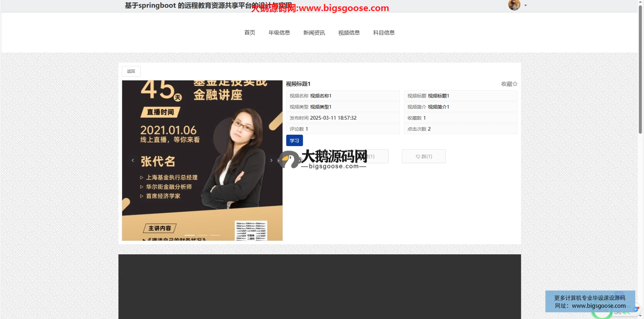Click the user avatar picture
644x319 pixels.
tap(514, 5)
